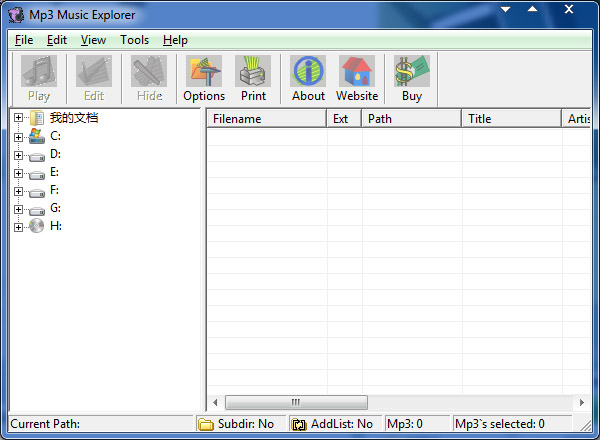The image size is (600, 440).
Task: Expand the 我的文档 tree node
Action: pyautogui.click(x=18, y=117)
